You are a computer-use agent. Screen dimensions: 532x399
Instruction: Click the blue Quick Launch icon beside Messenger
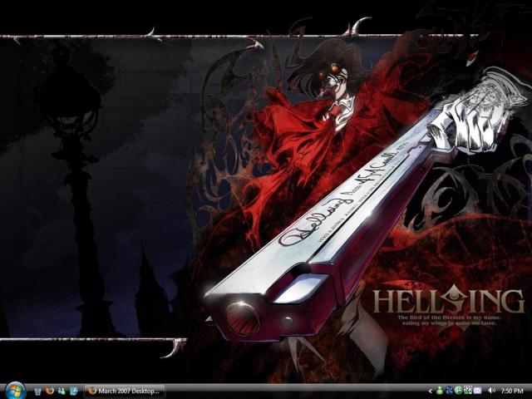point(74,392)
